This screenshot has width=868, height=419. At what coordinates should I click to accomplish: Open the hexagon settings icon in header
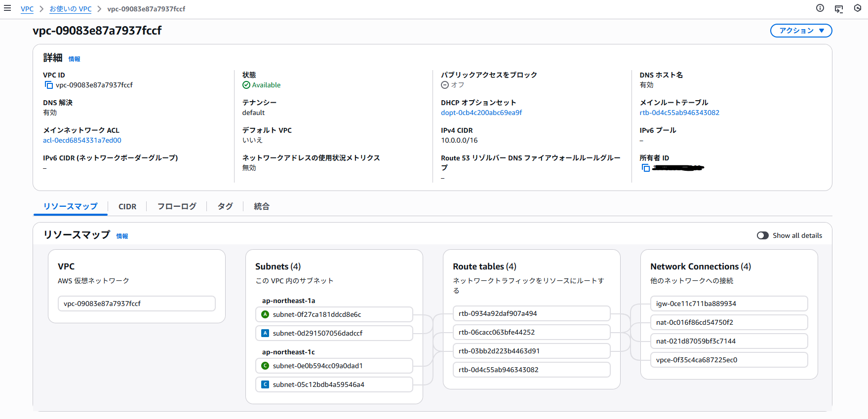click(x=858, y=8)
